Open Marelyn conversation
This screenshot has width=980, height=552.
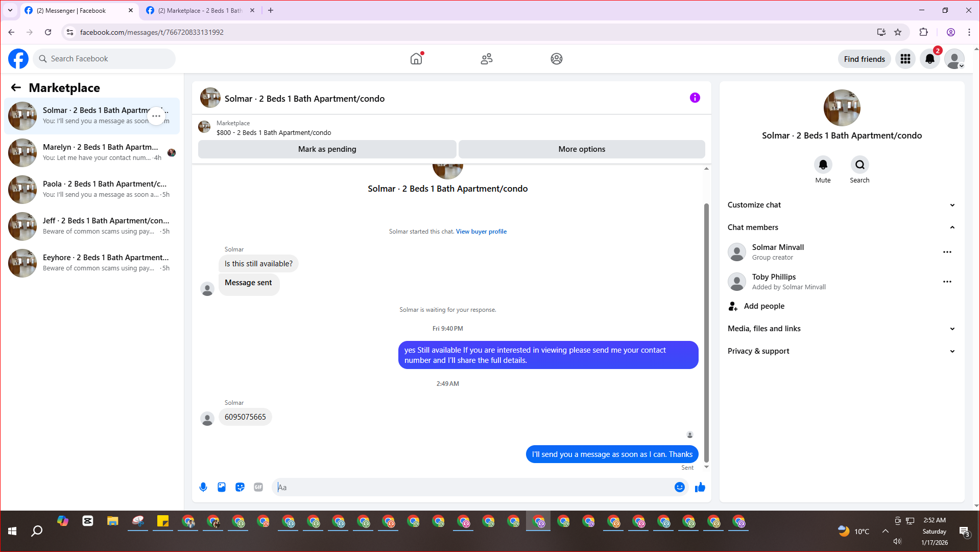pos(92,153)
